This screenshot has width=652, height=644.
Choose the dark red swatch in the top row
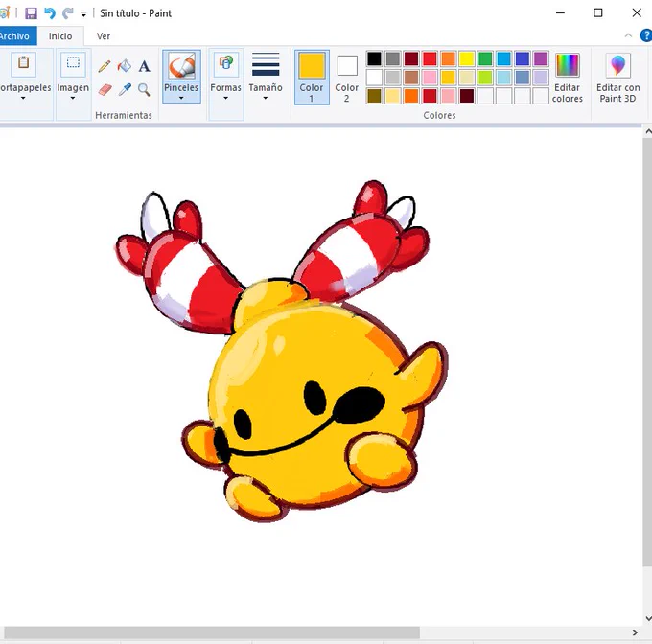(x=411, y=58)
